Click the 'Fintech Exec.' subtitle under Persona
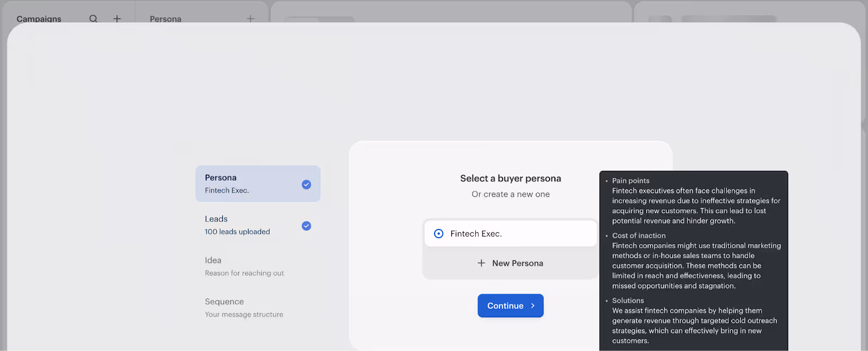This screenshot has width=868, height=351. coord(227,190)
